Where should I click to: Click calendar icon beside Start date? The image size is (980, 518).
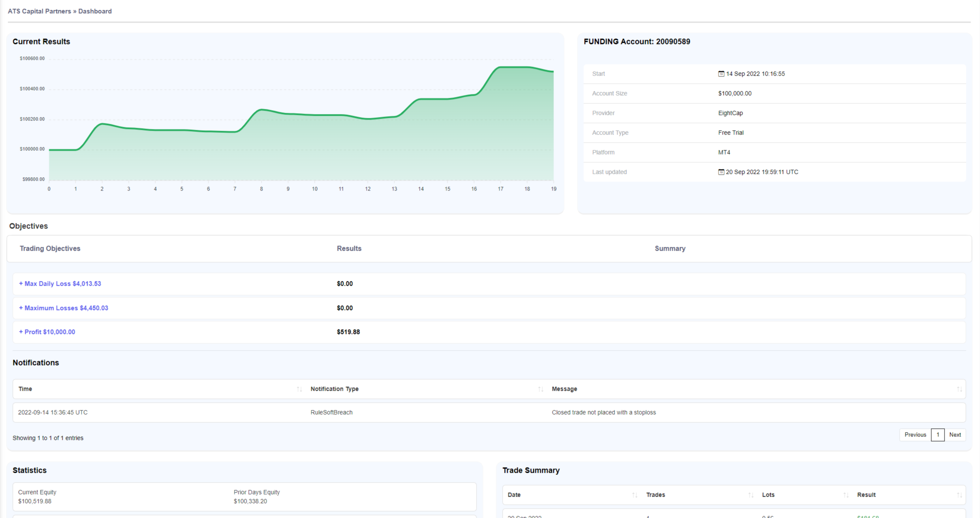(x=721, y=74)
